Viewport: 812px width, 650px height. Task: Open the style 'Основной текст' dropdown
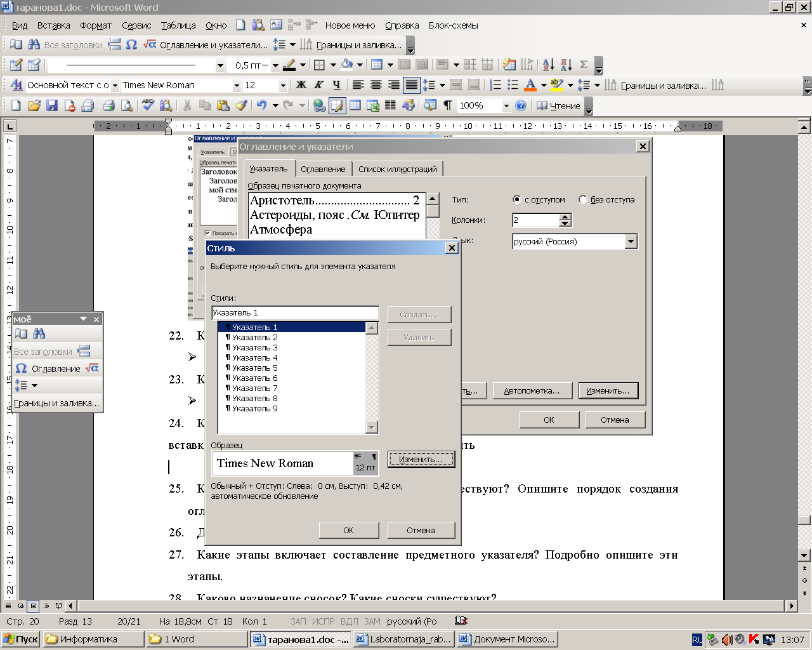click(115, 85)
